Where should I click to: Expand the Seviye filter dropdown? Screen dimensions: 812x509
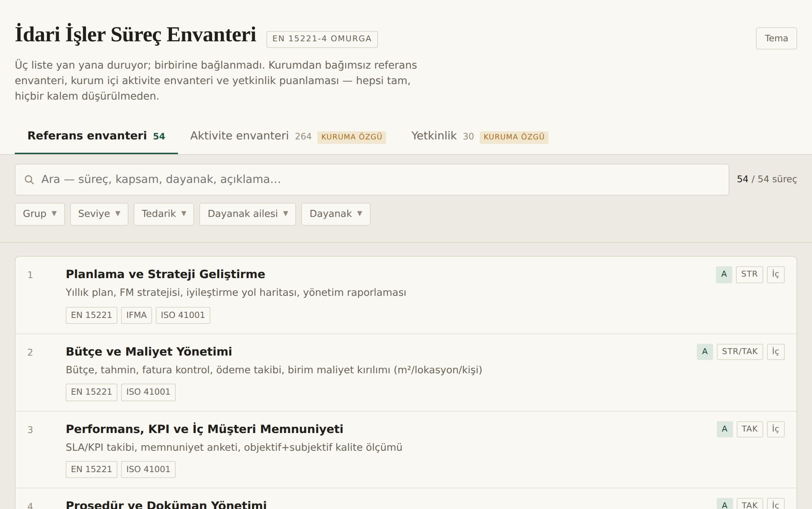[x=99, y=214]
